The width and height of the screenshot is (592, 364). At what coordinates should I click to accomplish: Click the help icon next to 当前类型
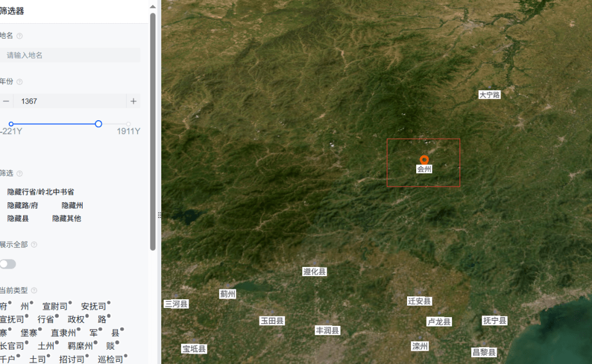pyautogui.click(x=34, y=291)
